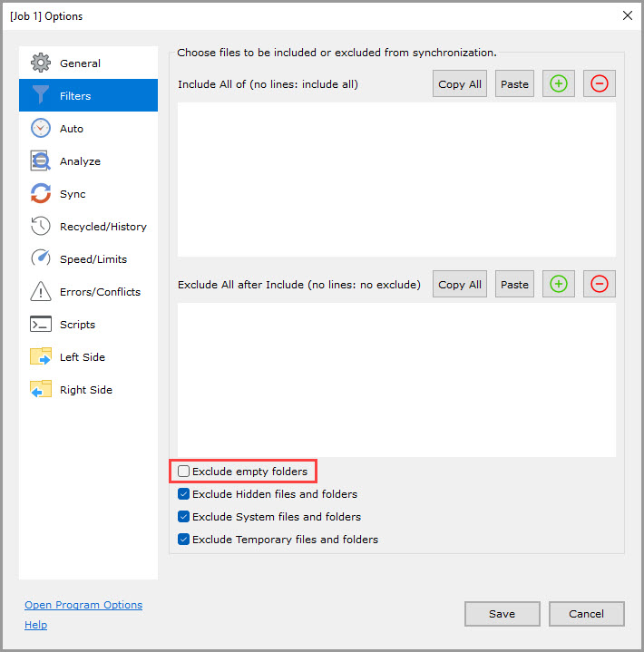Enable Exclude empty folders checkbox
Viewport: 644px width, 652px height.
point(184,472)
